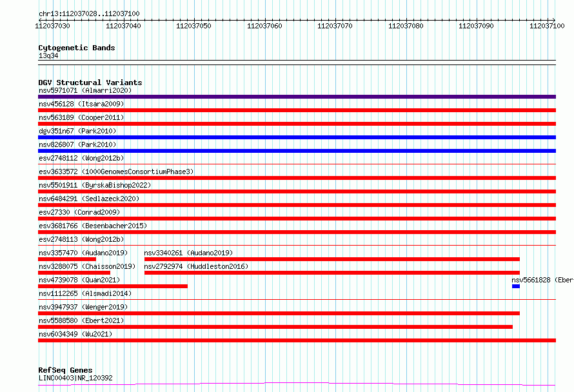Click the red bar under nsv3340261
Viewport: 574px width, 392px height.
332,259
